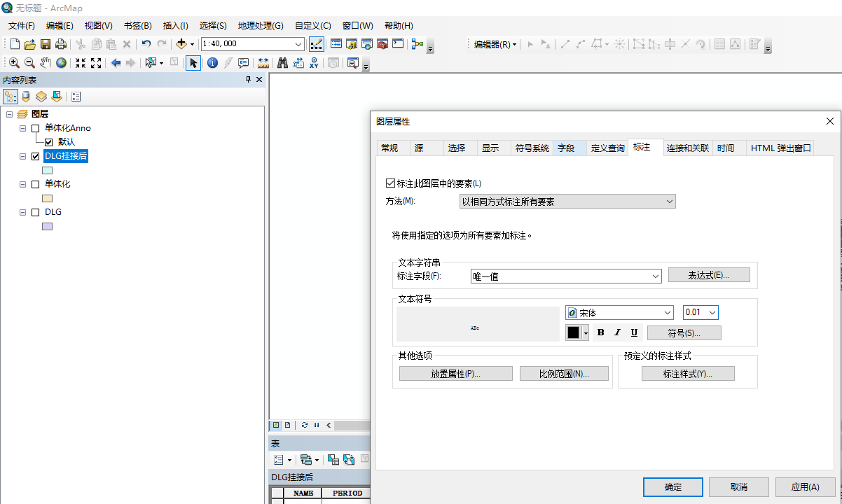842x504 pixels.
Task: Uncheck the 默认 annotation class checkbox
Action: [x=49, y=142]
